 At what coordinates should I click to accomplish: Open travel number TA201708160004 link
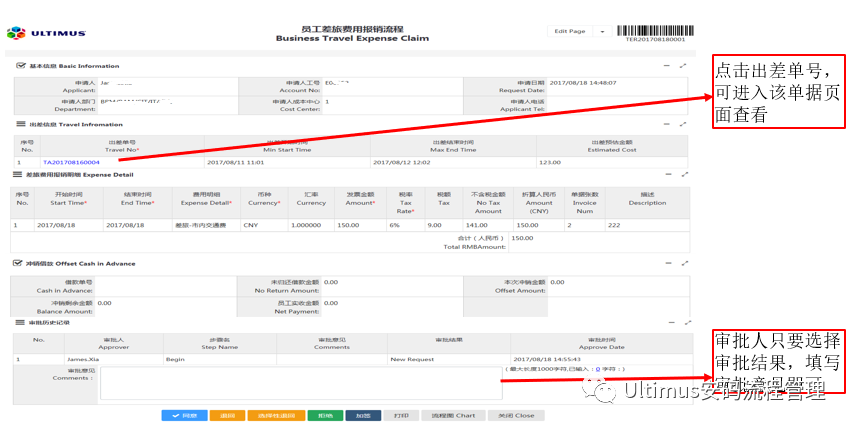coord(71,162)
